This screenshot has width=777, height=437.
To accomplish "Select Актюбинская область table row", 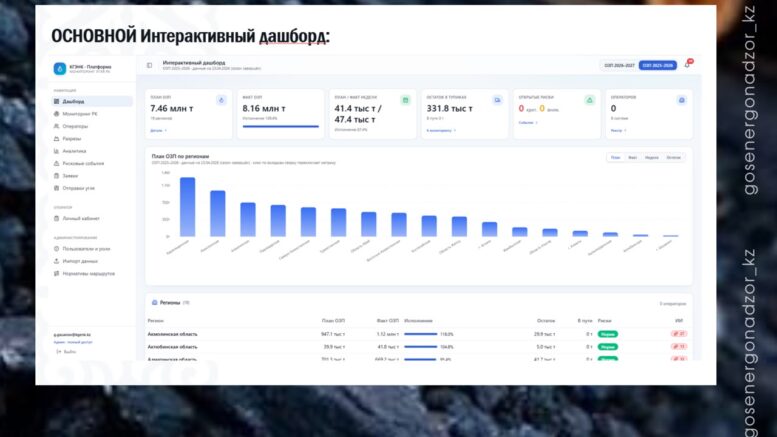I will pos(419,347).
